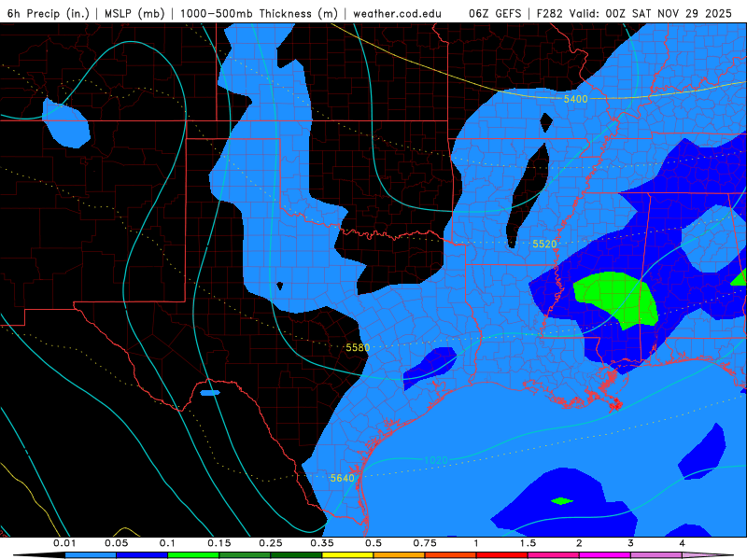This screenshot has width=747, height=560.
Task: Click the '1.5' legend value
Action: [x=528, y=543]
